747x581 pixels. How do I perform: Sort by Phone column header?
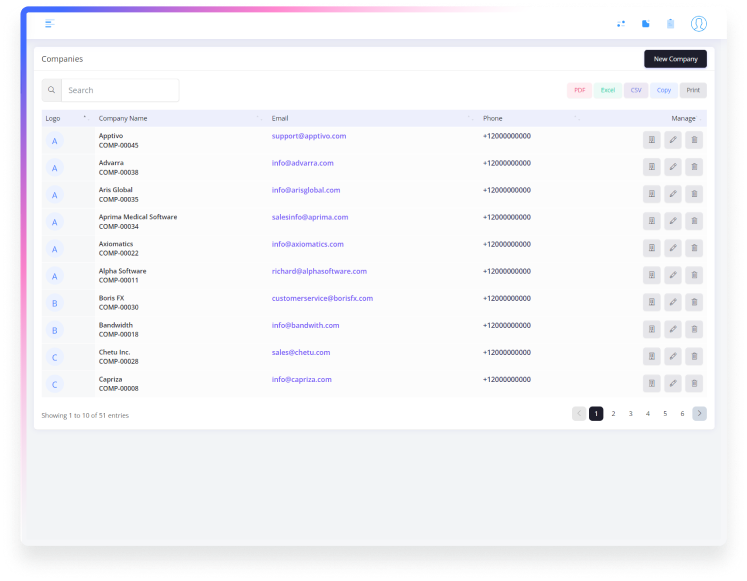coord(532,118)
